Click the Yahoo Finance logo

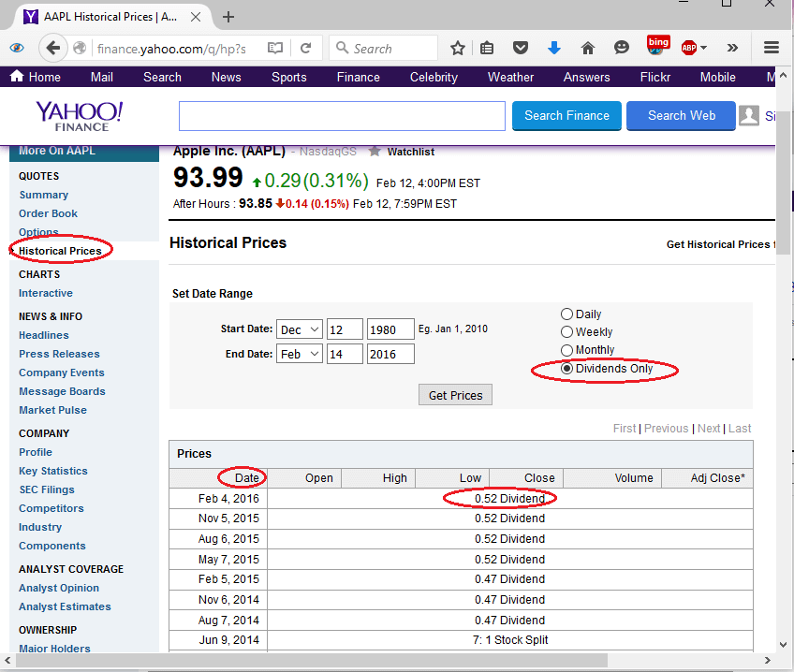click(x=80, y=116)
